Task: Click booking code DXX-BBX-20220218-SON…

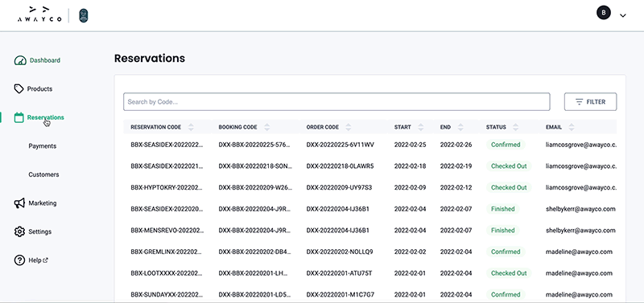Action: pyautogui.click(x=255, y=166)
